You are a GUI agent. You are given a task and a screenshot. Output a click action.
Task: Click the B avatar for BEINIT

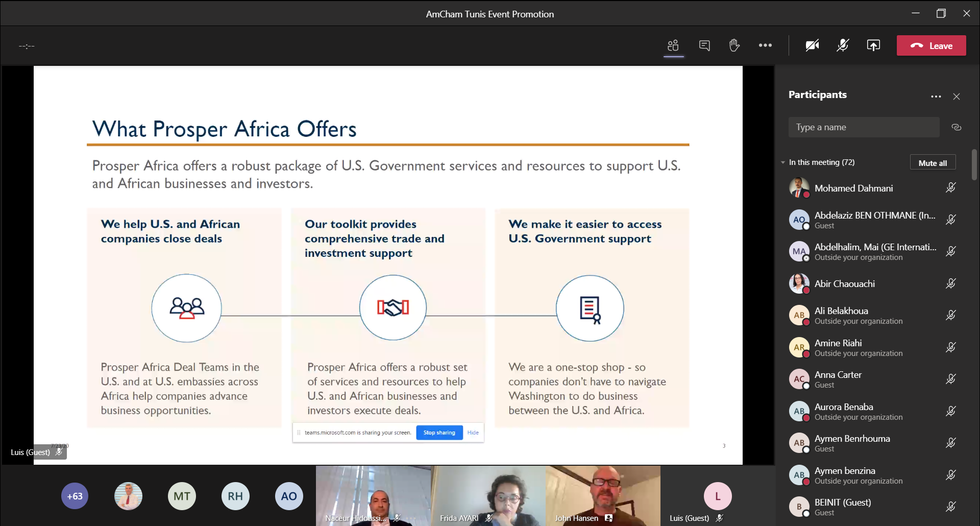[799, 507]
